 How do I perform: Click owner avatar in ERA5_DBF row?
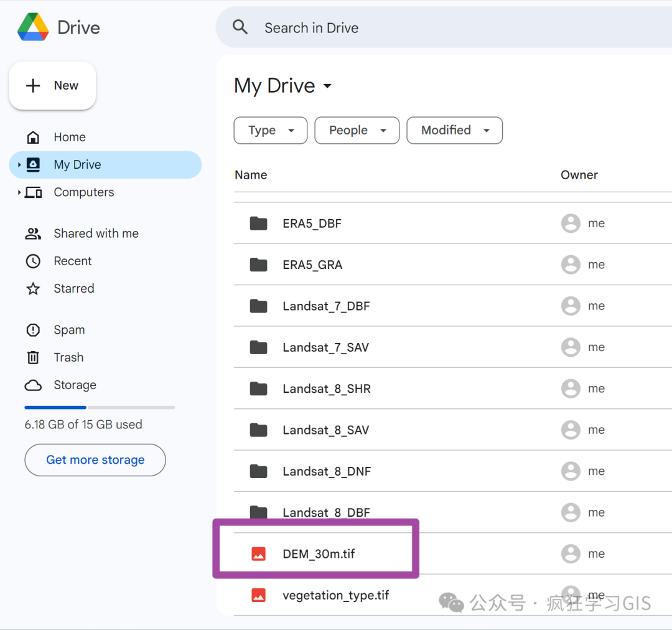point(571,223)
